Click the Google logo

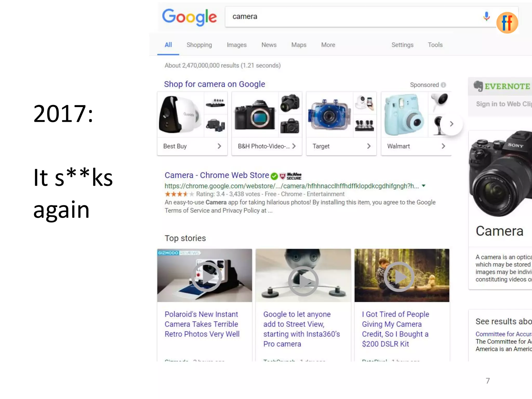click(189, 17)
